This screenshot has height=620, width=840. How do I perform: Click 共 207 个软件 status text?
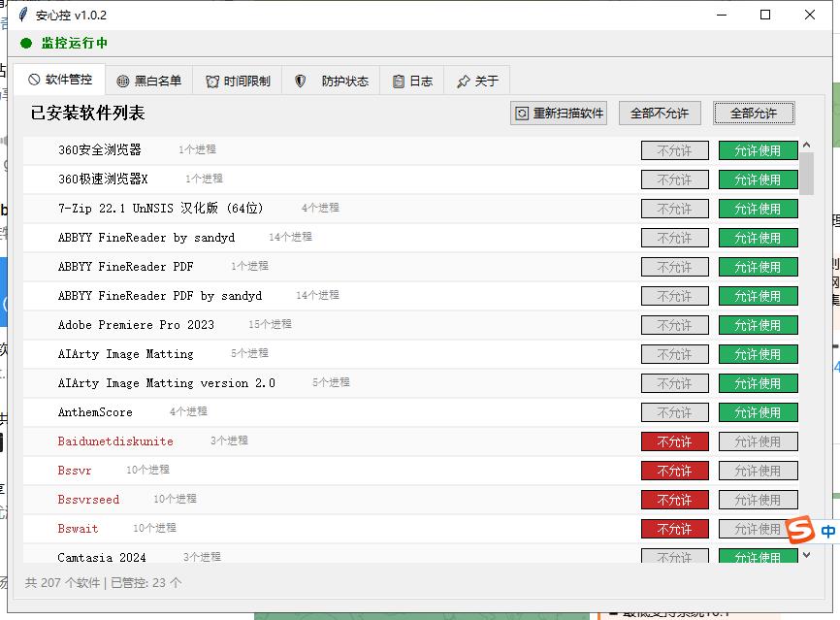(63, 582)
